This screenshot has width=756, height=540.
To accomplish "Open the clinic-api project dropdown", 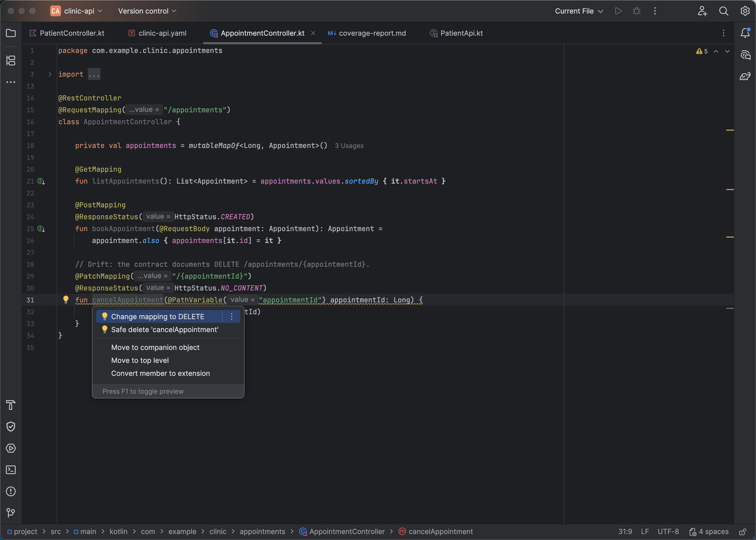I will coord(77,11).
